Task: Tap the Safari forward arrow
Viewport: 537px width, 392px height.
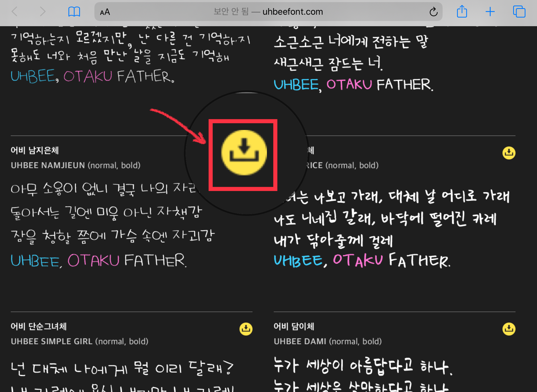Action: [42, 12]
